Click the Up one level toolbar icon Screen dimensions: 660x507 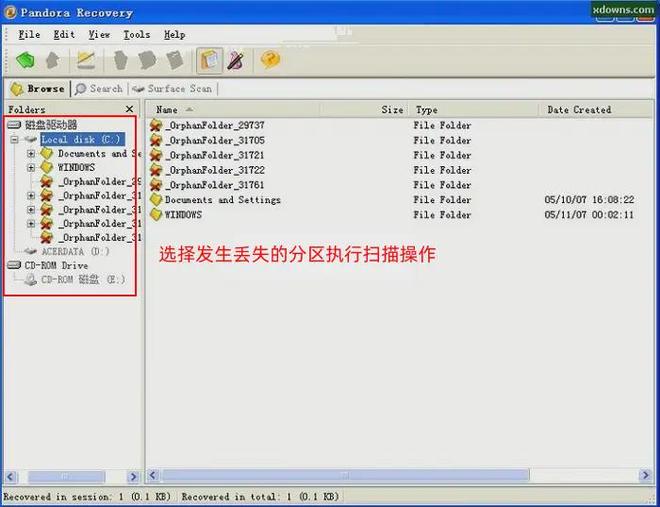(50, 61)
